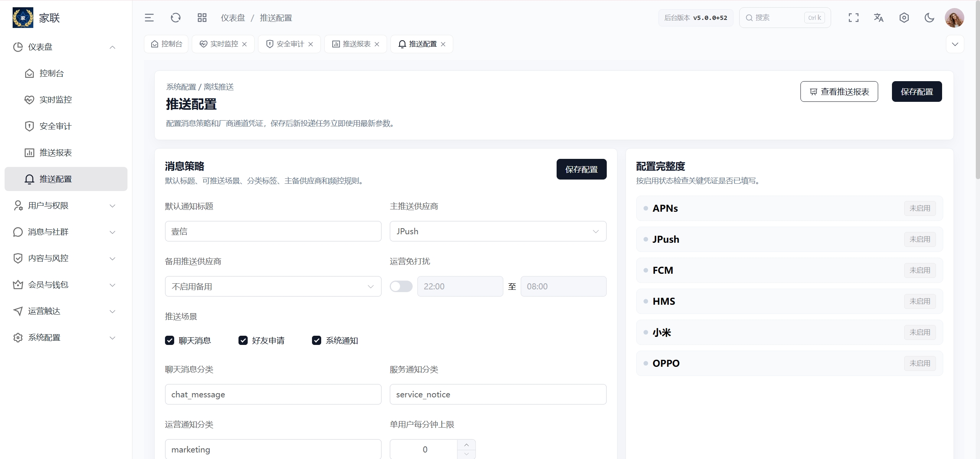Click the 家联 logo image
The image size is (980, 459).
pyautogui.click(x=23, y=18)
